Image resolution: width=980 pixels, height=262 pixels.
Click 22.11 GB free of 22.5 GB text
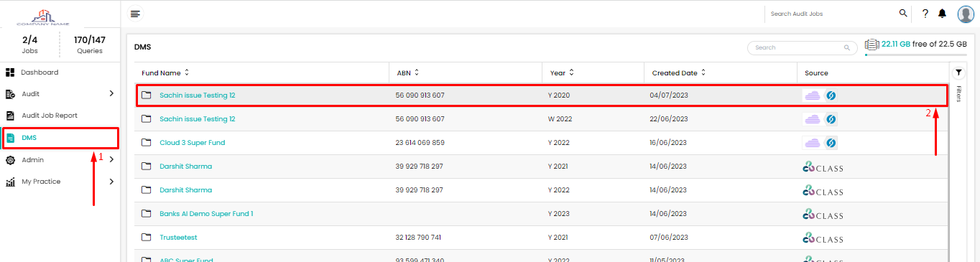(923, 44)
